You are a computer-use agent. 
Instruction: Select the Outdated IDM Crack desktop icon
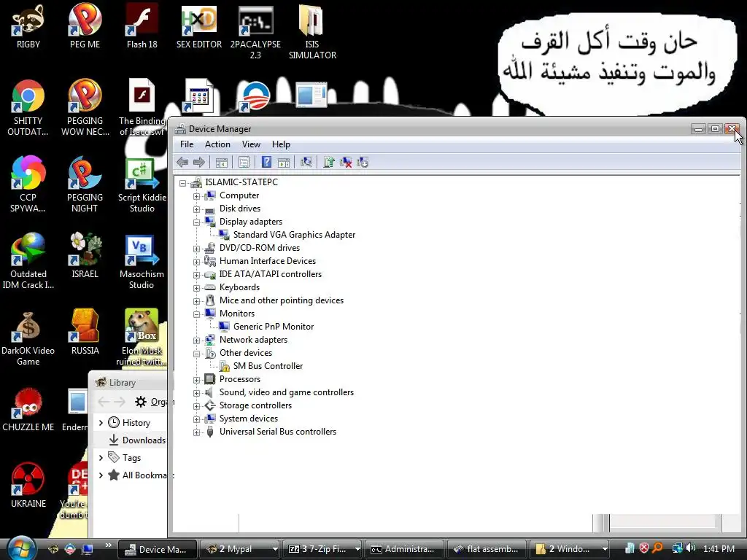click(28, 262)
